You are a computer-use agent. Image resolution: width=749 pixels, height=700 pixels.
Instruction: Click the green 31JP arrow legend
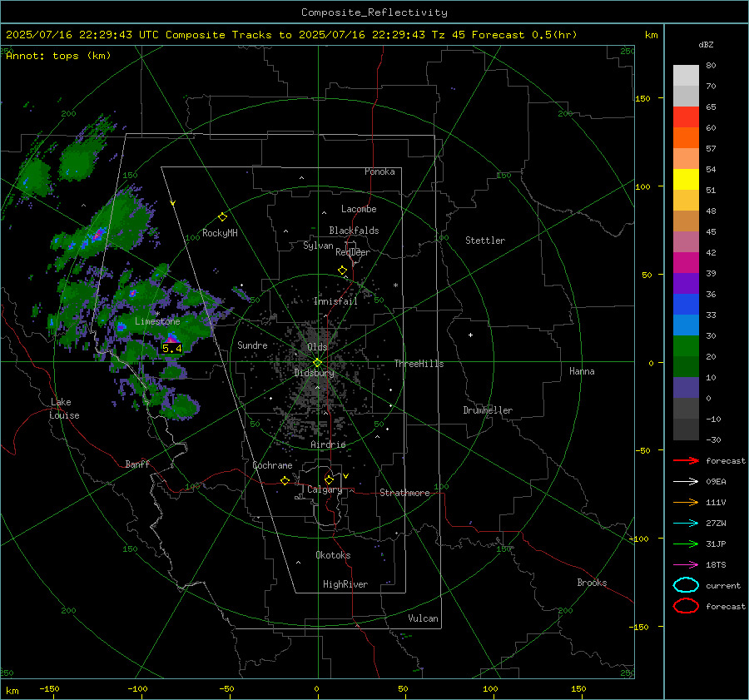[x=686, y=544]
